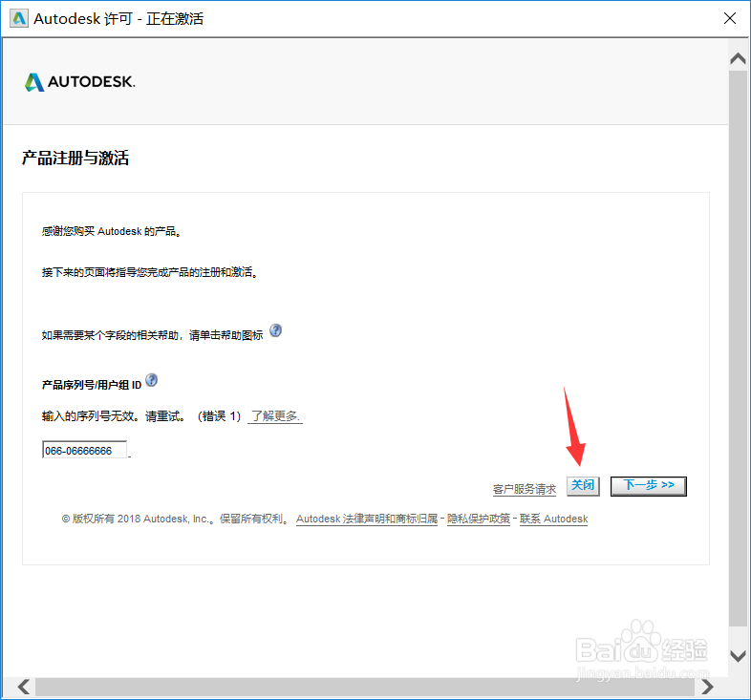Click the 产品注册与激活 heading
The image size is (751, 700).
coord(75,158)
